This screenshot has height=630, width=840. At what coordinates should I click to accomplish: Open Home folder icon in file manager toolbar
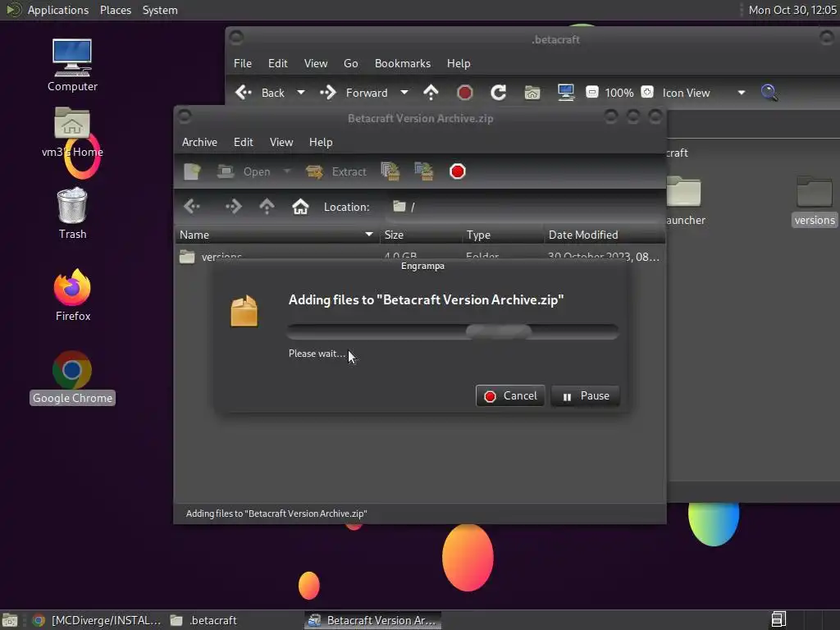coord(532,93)
